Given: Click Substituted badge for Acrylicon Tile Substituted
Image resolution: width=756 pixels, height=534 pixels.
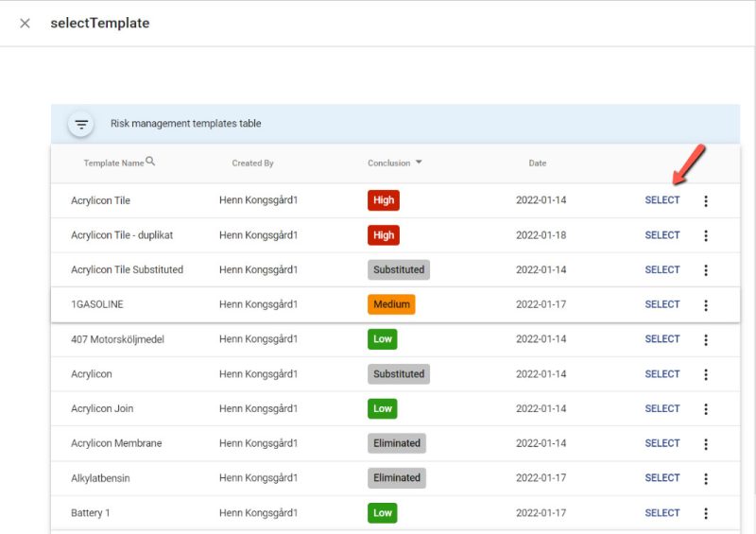Looking at the screenshot, I should (399, 269).
